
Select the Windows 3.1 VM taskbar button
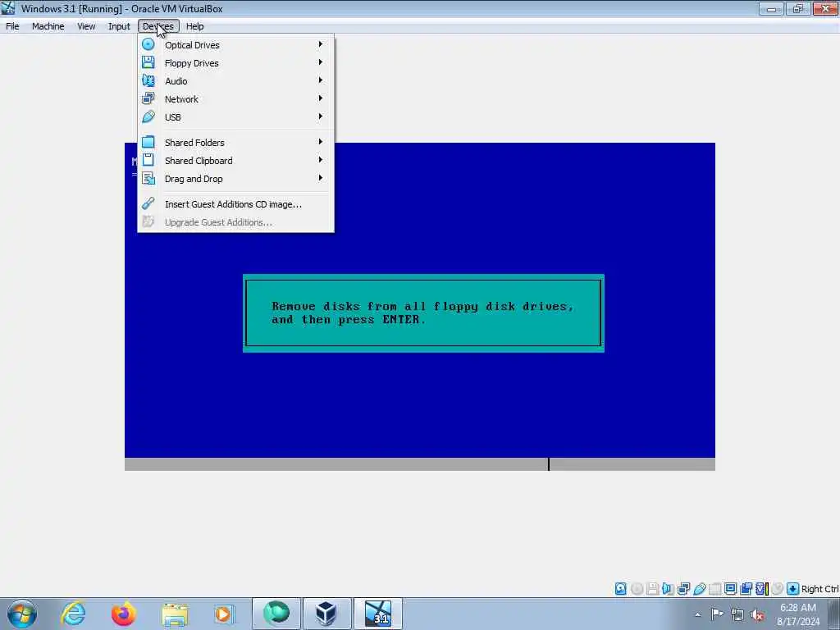[x=377, y=614]
